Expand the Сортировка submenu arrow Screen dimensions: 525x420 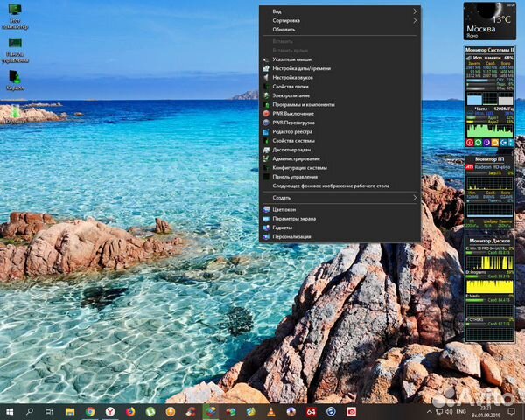(x=415, y=20)
